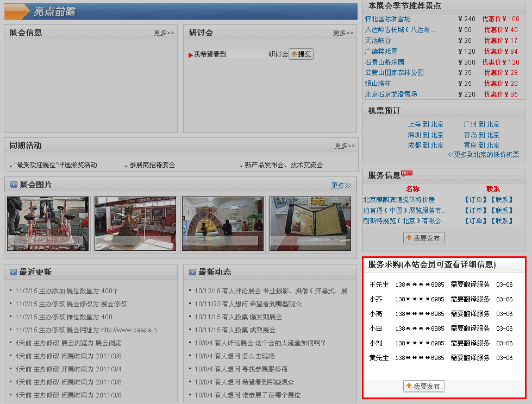Click the arrow icon beside 展会图片 heading
Screen dimensions: 532x404
[x=13, y=185]
